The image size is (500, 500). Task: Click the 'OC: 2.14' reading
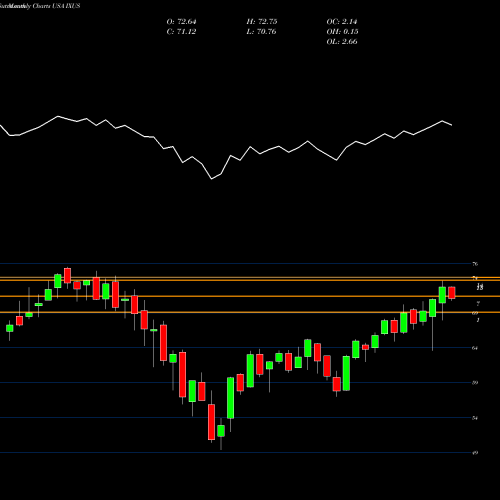342,22
